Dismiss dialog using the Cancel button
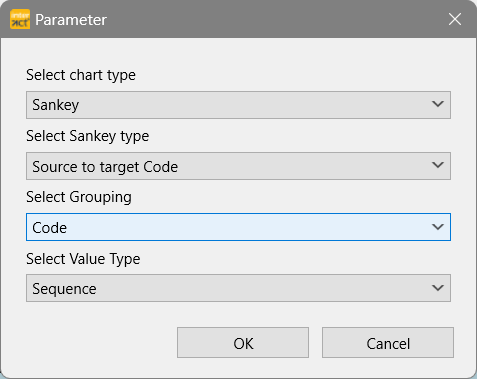This screenshot has height=379, width=477. tap(388, 343)
